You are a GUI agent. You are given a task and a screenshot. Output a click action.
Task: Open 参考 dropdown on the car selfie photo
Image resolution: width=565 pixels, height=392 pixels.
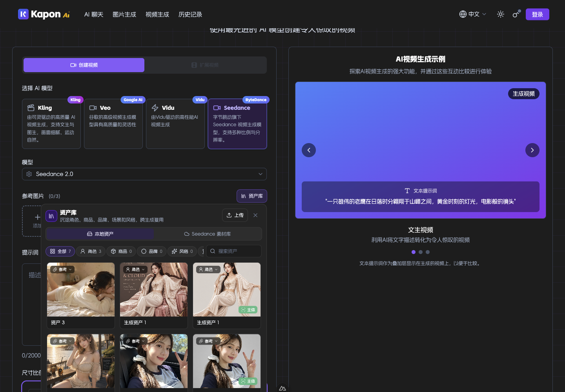[135, 341]
